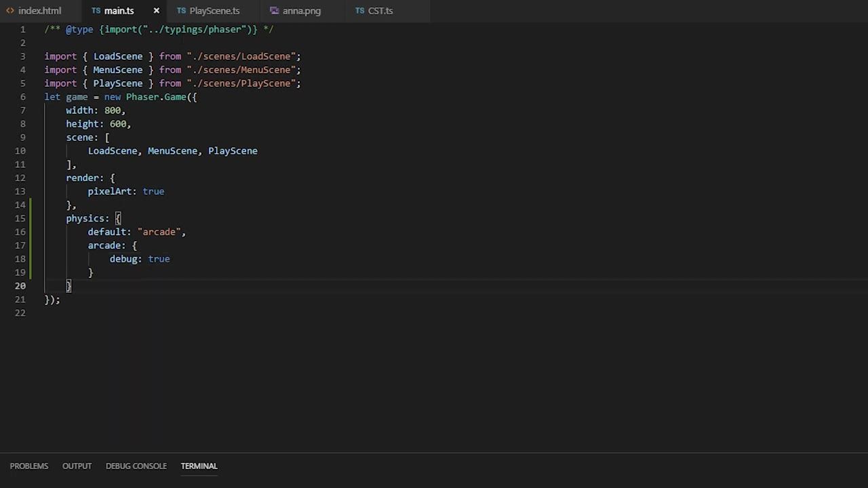868x488 pixels.
Task: Open the OUTPUT panel tab
Action: 77,466
